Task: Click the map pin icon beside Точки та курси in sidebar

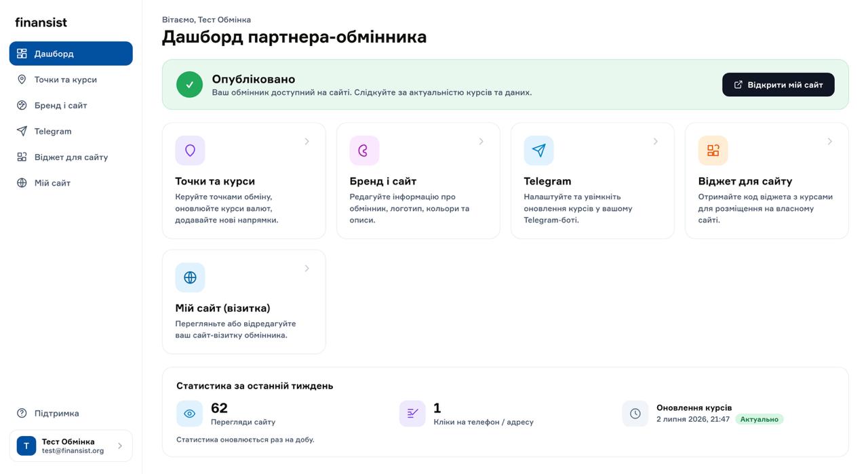Action: [22, 79]
